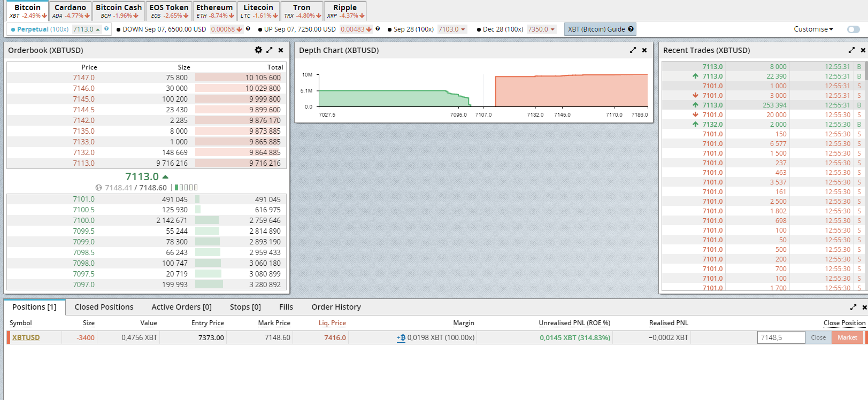Expand the Recent Trades panel to fullscreen
Image resolution: width=868 pixels, height=400 pixels.
click(852, 50)
